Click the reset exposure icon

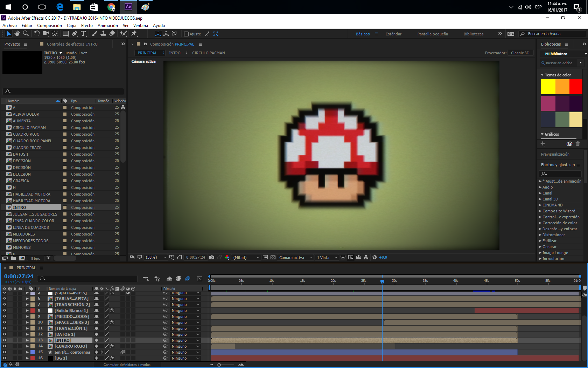374,257
